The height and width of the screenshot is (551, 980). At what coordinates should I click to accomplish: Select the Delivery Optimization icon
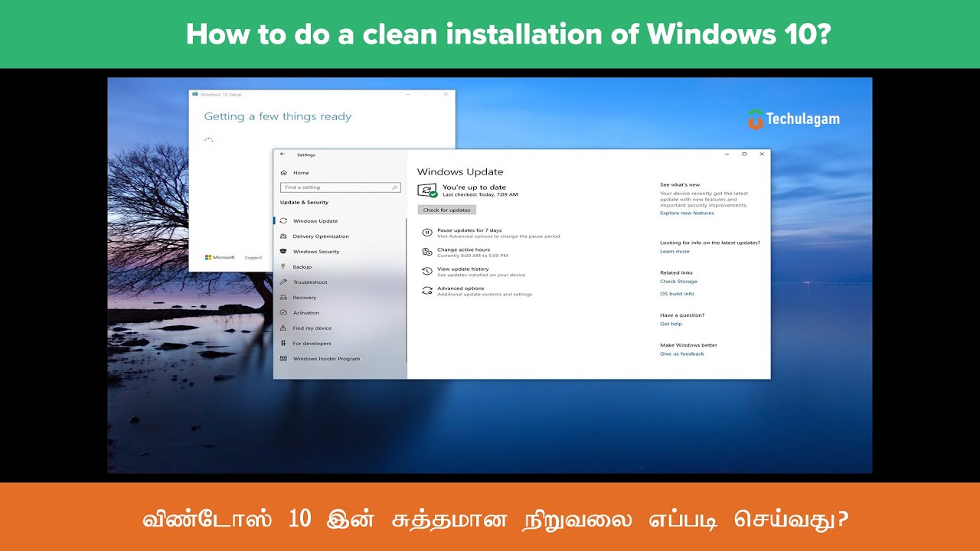pos(283,236)
